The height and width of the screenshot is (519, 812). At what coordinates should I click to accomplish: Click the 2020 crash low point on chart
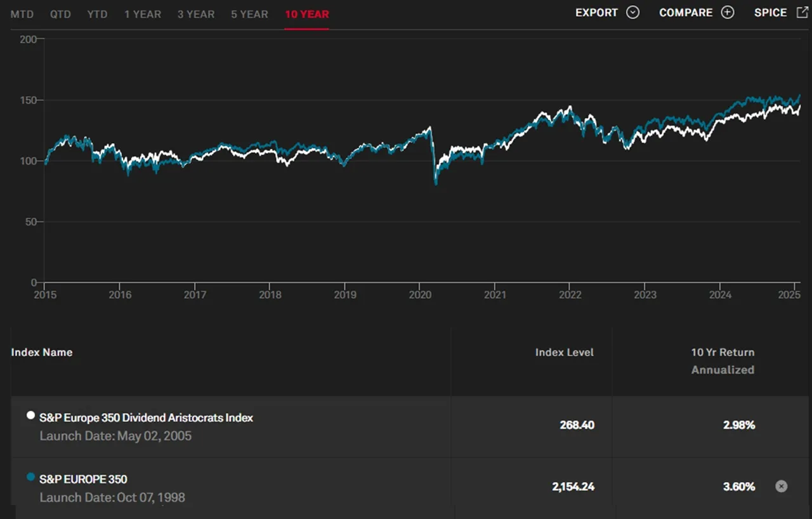pos(436,182)
